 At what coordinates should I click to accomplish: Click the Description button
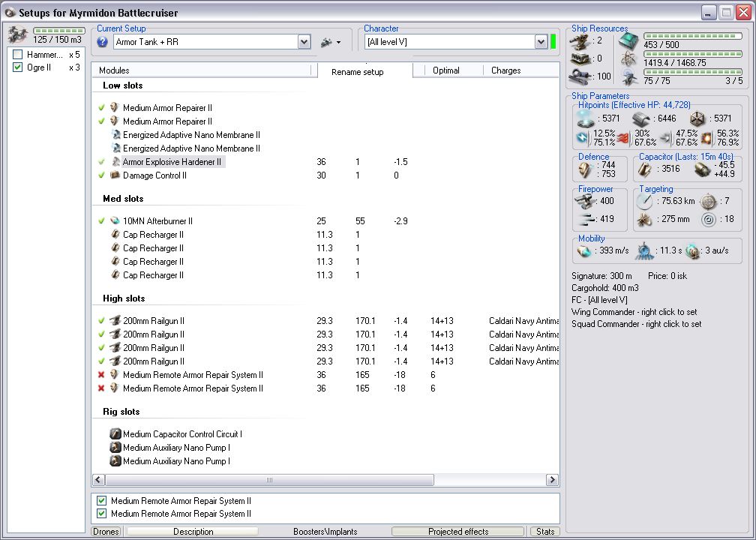193,532
